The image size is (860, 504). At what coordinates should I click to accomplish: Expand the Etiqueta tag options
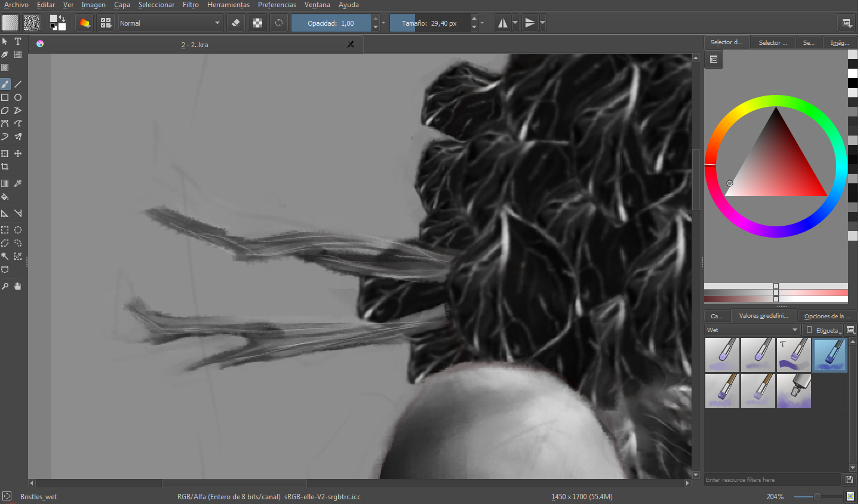click(x=824, y=330)
